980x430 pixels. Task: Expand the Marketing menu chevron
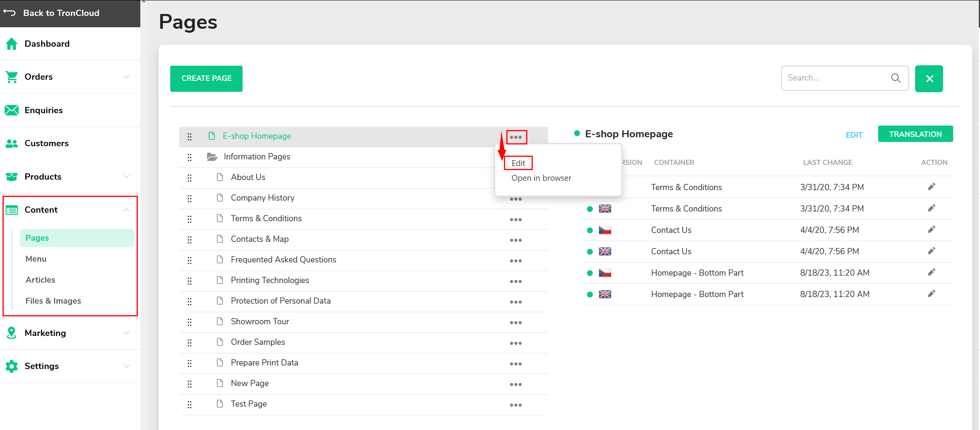click(x=127, y=333)
